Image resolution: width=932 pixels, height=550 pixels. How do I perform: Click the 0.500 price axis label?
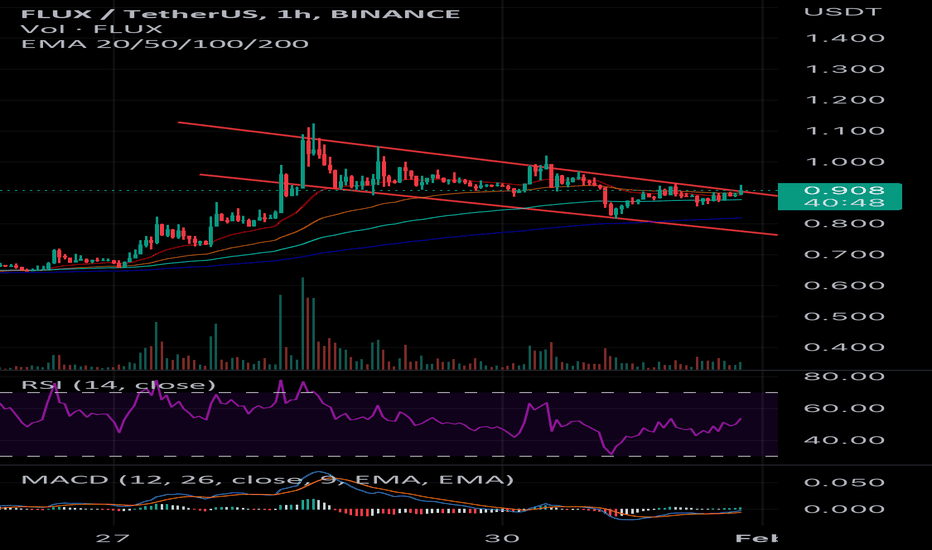tap(844, 316)
